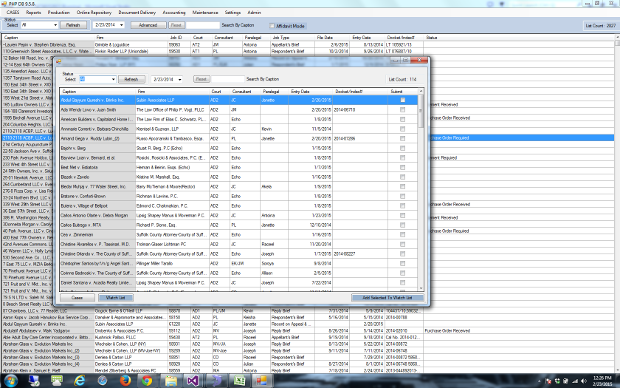Expand Status Select dropdown in dialog

coord(113,79)
